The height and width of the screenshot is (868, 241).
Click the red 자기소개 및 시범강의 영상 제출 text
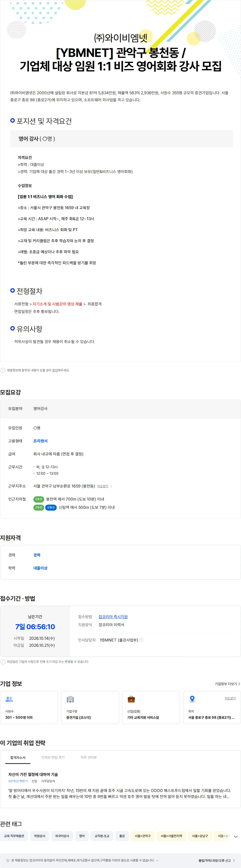point(57,304)
